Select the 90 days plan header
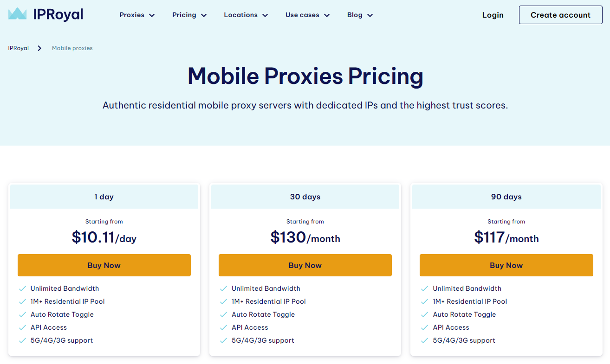Image resolution: width=610 pixels, height=364 pixels. (x=506, y=197)
